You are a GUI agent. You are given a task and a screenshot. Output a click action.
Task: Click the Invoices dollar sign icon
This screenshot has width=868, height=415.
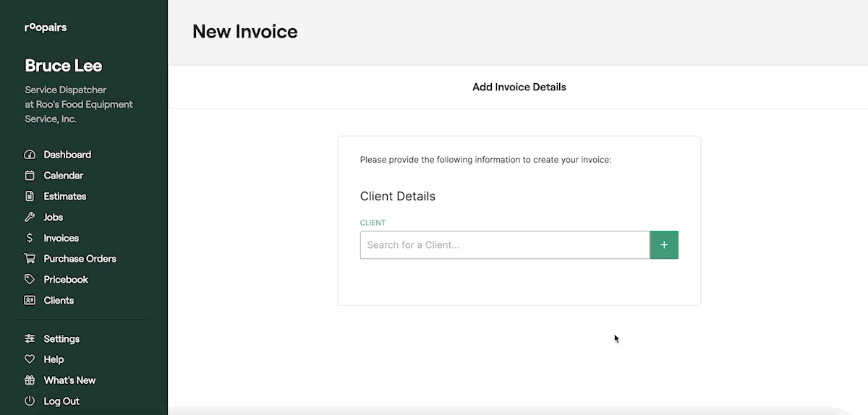(30, 238)
